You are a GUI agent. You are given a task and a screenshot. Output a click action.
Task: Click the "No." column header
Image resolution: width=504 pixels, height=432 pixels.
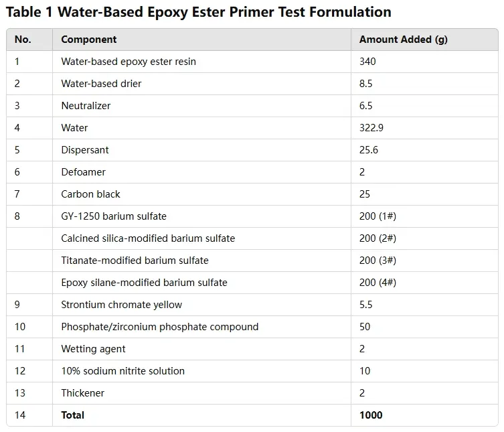pyautogui.click(x=23, y=40)
